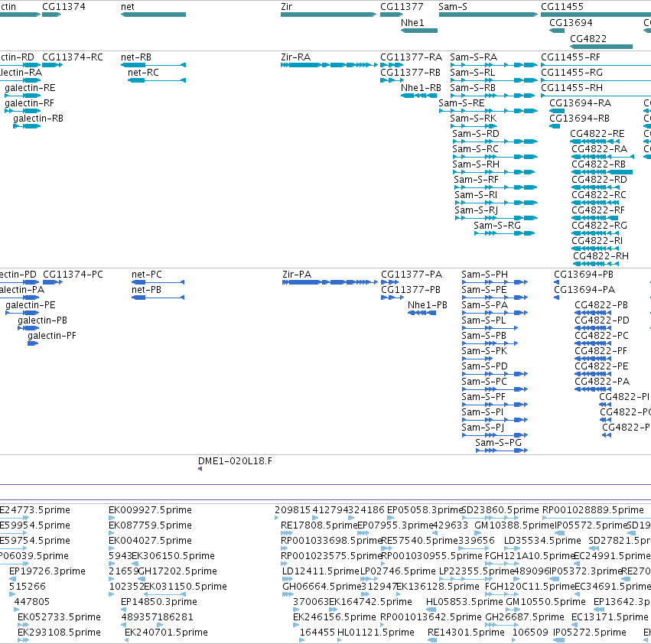Select the EK240701.5prime EST label

click(x=167, y=633)
